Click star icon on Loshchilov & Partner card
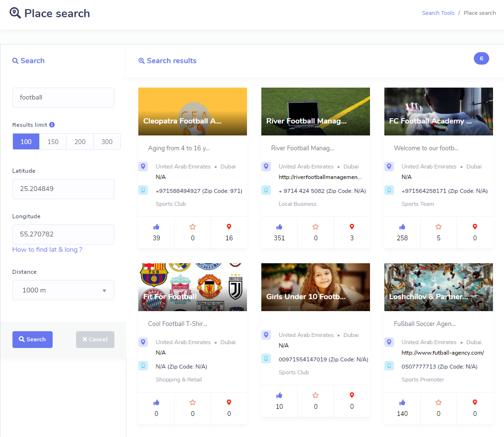Image resolution: width=504 pixels, height=437 pixels. [x=438, y=403]
